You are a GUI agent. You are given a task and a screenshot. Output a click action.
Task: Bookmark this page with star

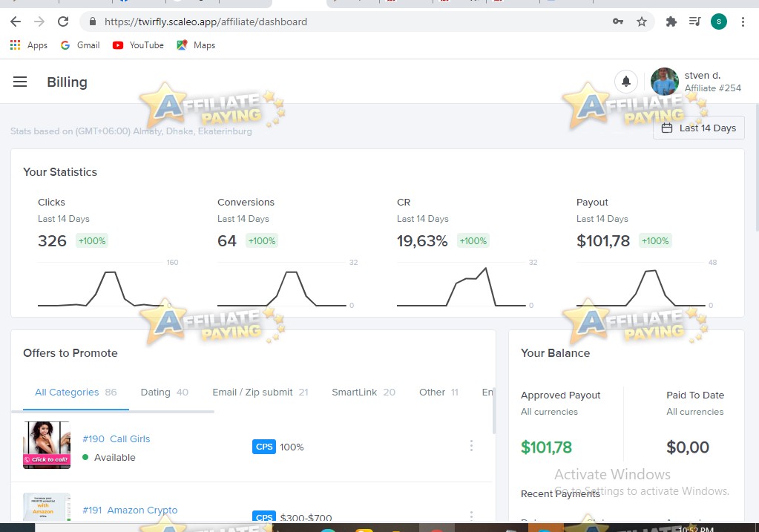pyautogui.click(x=641, y=22)
